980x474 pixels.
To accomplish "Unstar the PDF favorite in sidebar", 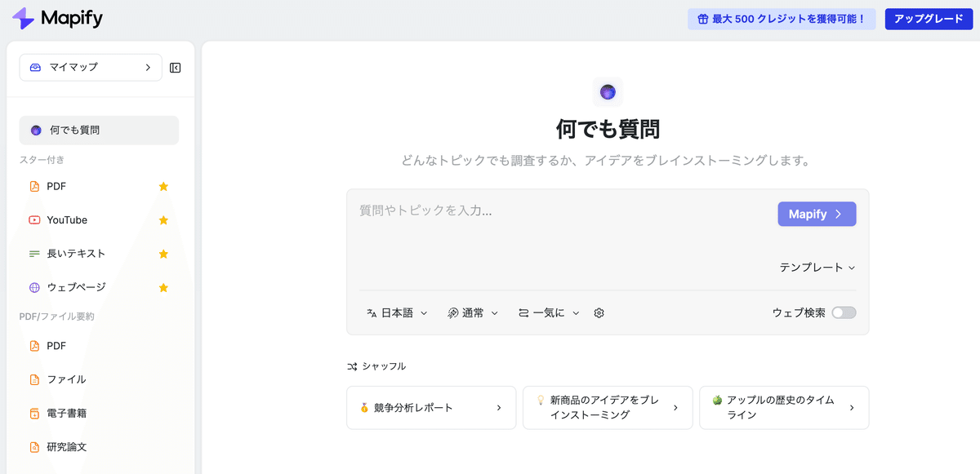I will pos(163,186).
